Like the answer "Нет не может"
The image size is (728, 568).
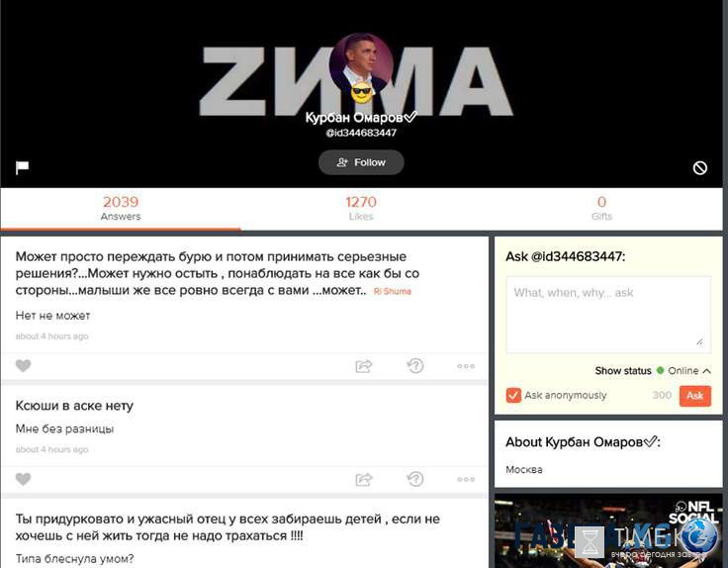click(23, 366)
